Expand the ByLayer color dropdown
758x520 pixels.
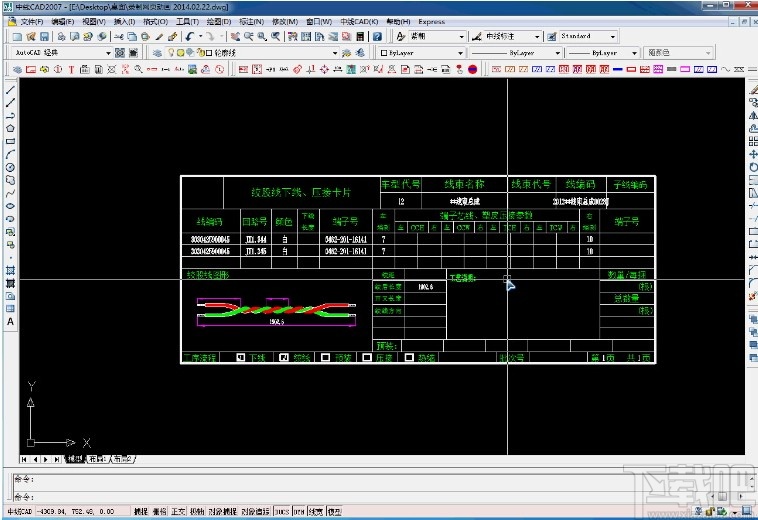[x=460, y=53]
